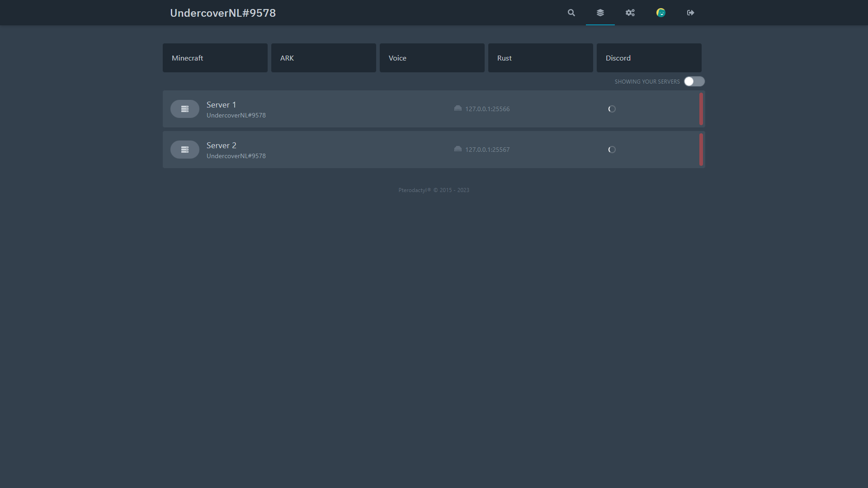
Task: Click the UndercoverNL#9578 header title
Action: coord(223,13)
